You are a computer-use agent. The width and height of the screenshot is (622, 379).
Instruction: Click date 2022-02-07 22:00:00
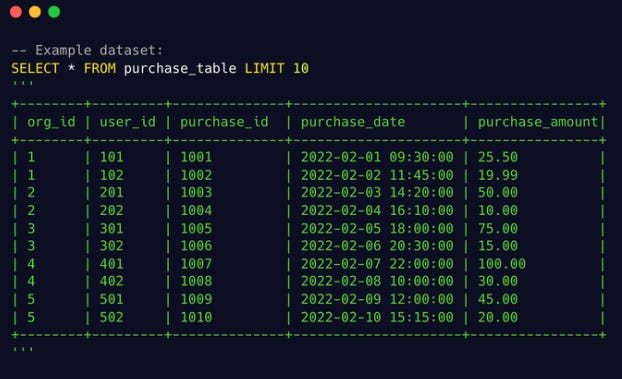(377, 264)
